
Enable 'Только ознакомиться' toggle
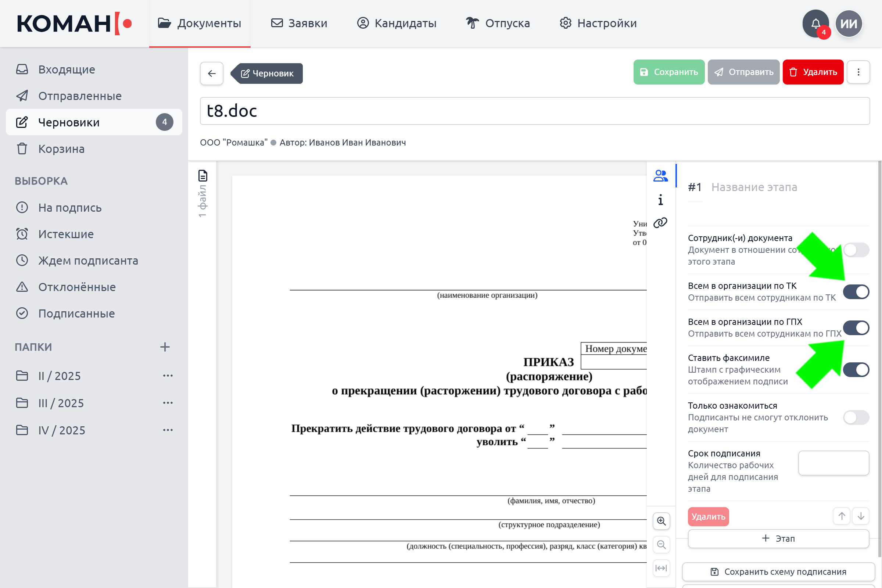click(x=856, y=417)
